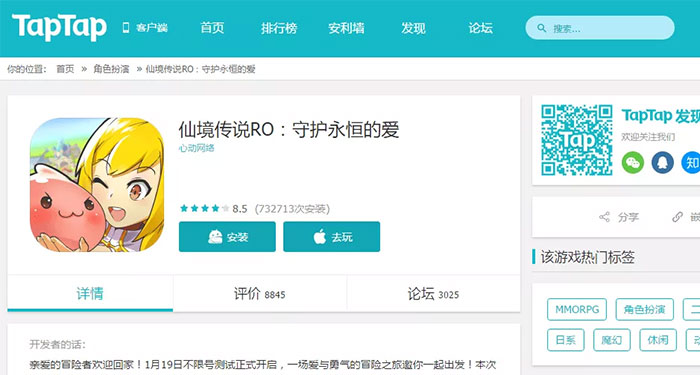The width and height of the screenshot is (700, 375).
Task: Click the 魔幻 tag
Action: pyautogui.click(x=612, y=340)
